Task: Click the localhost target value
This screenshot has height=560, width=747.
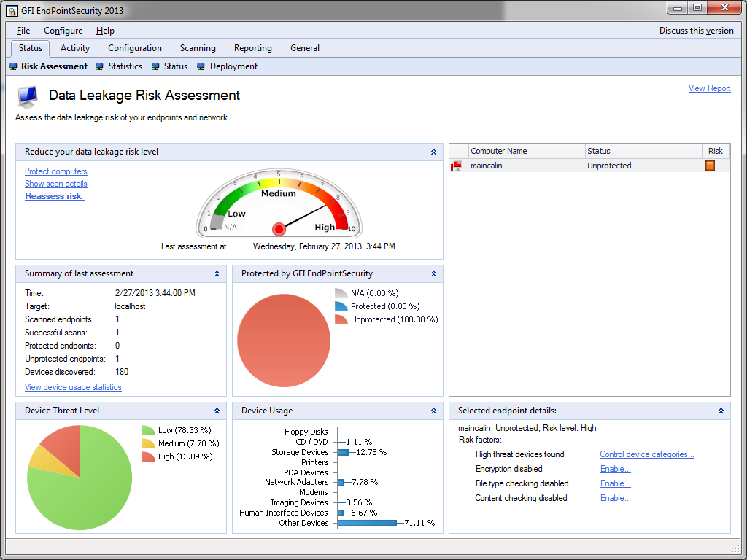Action: [x=130, y=306]
